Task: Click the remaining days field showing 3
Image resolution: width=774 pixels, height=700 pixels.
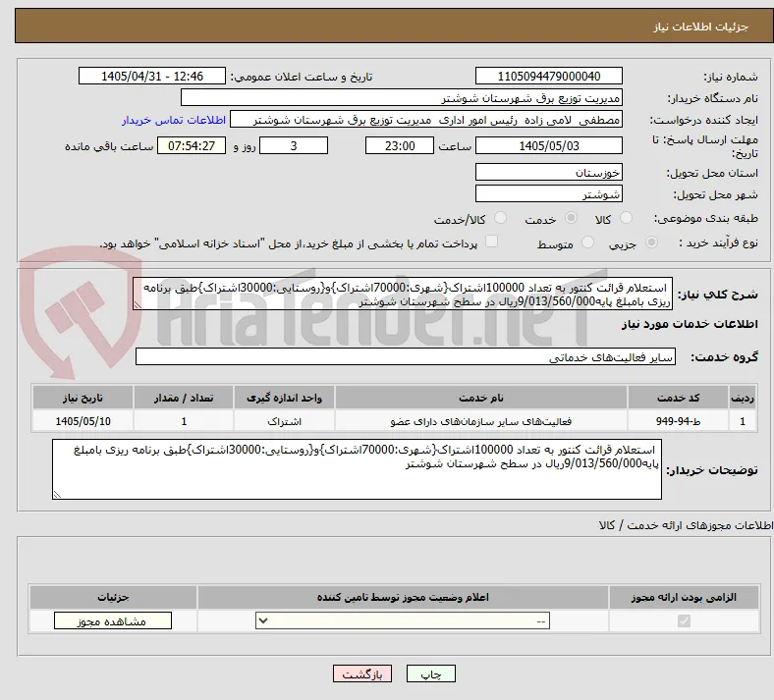Action: click(x=294, y=145)
